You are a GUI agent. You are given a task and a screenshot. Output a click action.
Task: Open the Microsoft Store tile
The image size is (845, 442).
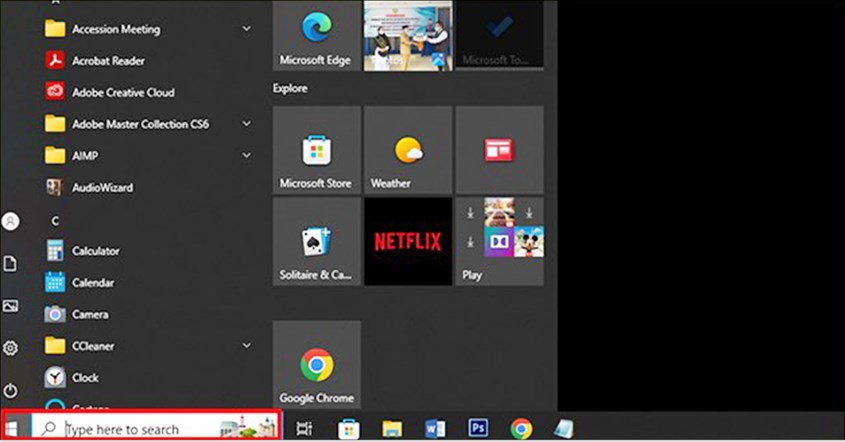pos(316,150)
